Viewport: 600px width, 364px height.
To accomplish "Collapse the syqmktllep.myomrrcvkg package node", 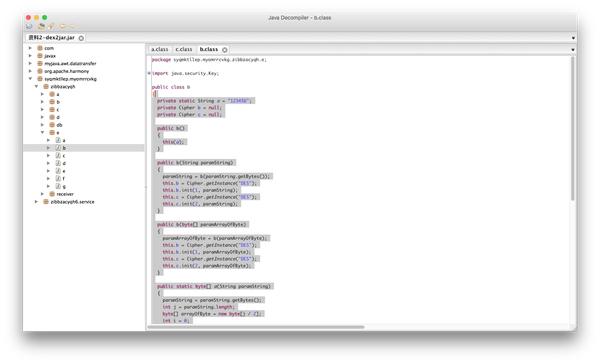I will [x=30, y=79].
